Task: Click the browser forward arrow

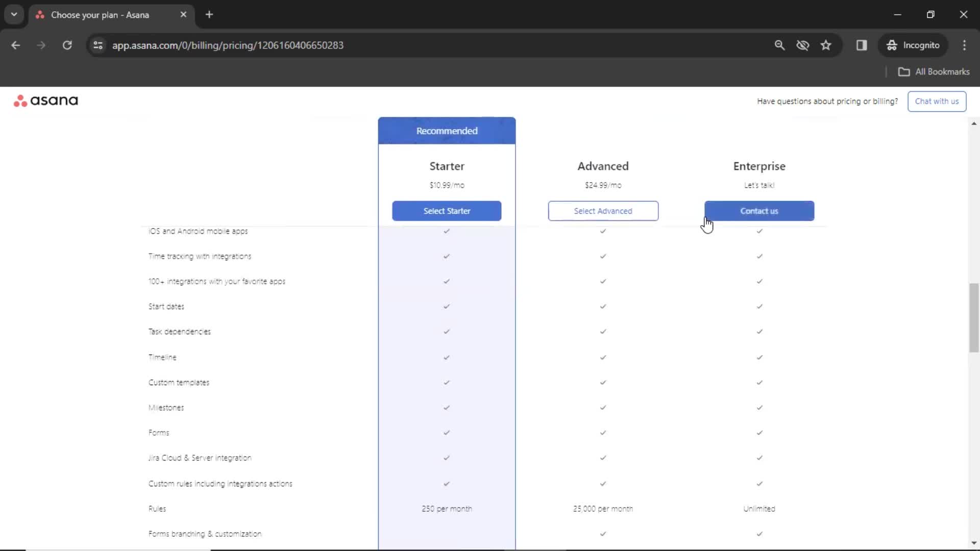Action: point(41,45)
